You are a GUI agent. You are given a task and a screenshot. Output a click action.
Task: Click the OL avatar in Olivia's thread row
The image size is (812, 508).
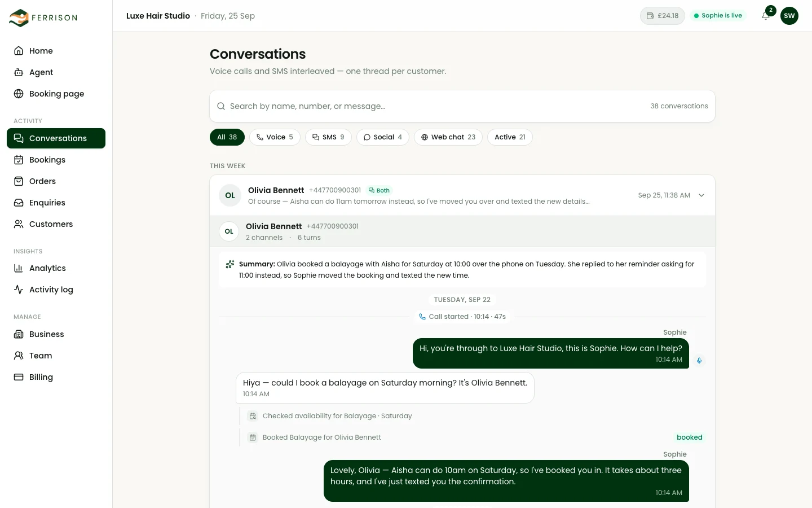click(x=230, y=195)
